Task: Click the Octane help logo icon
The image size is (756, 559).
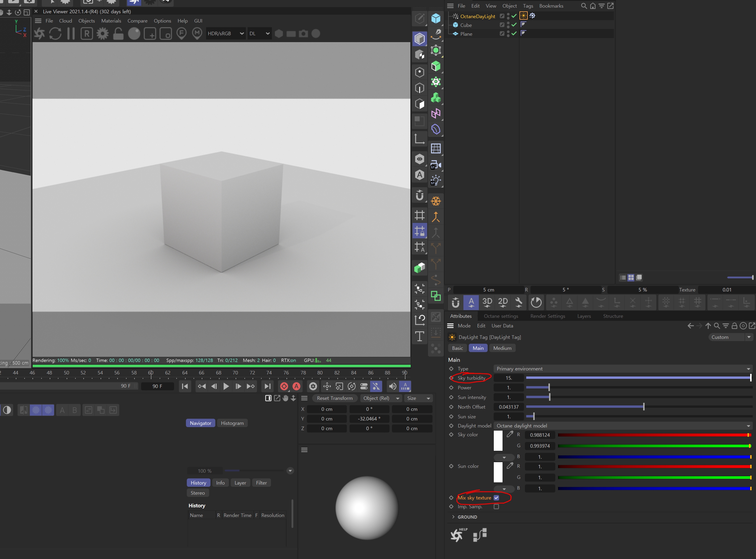Action: (458, 535)
